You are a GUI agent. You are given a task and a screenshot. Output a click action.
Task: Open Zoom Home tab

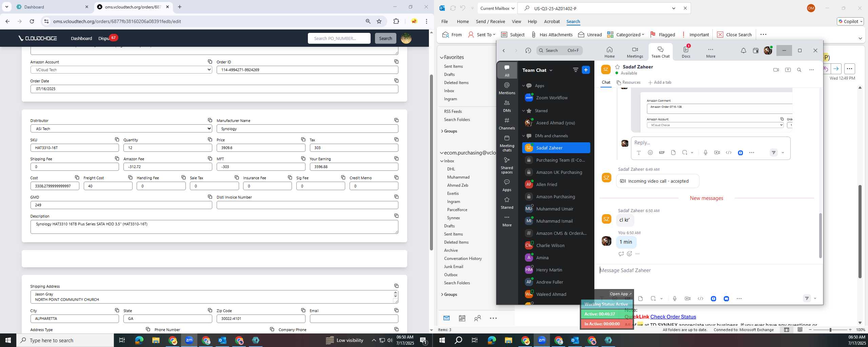609,52
